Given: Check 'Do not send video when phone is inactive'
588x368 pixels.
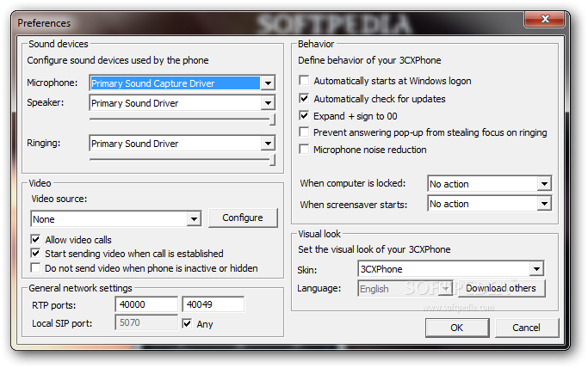Looking at the screenshot, I should 35,268.
